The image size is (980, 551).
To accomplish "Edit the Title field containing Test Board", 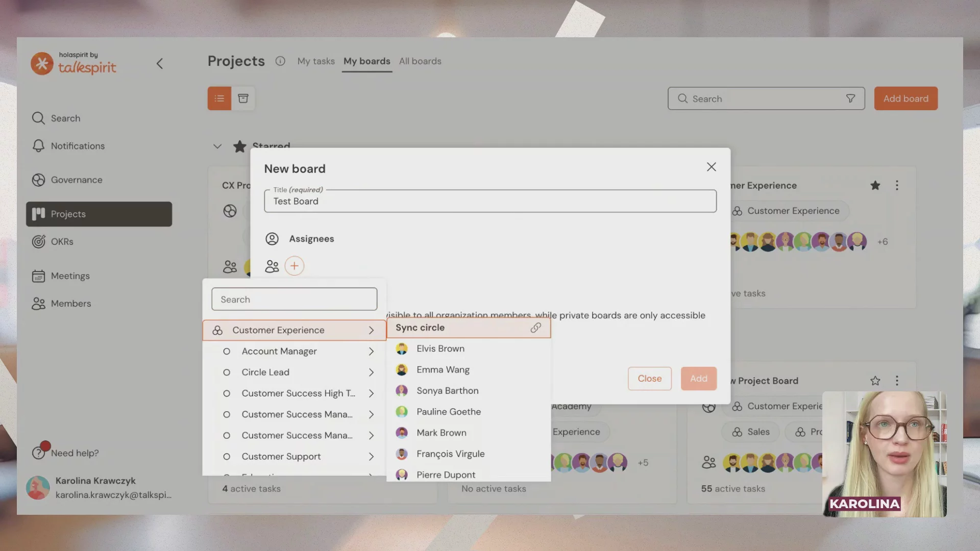I will pyautogui.click(x=490, y=201).
